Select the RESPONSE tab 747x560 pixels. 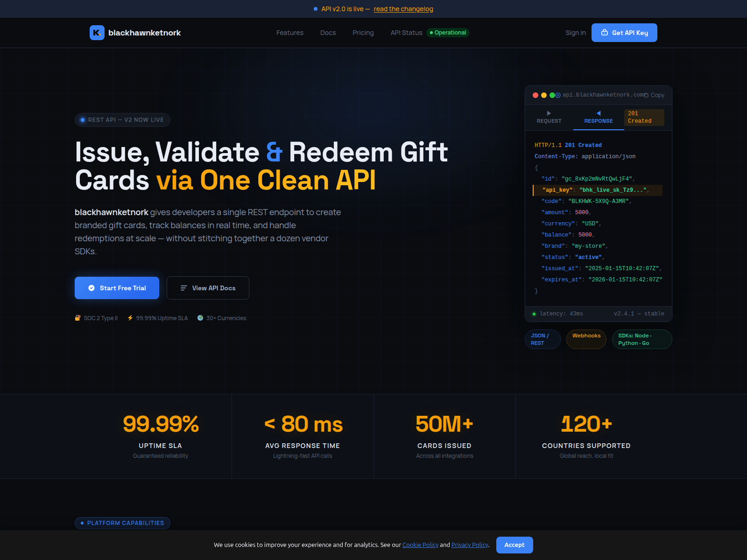pyautogui.click(x=599, y=118)
